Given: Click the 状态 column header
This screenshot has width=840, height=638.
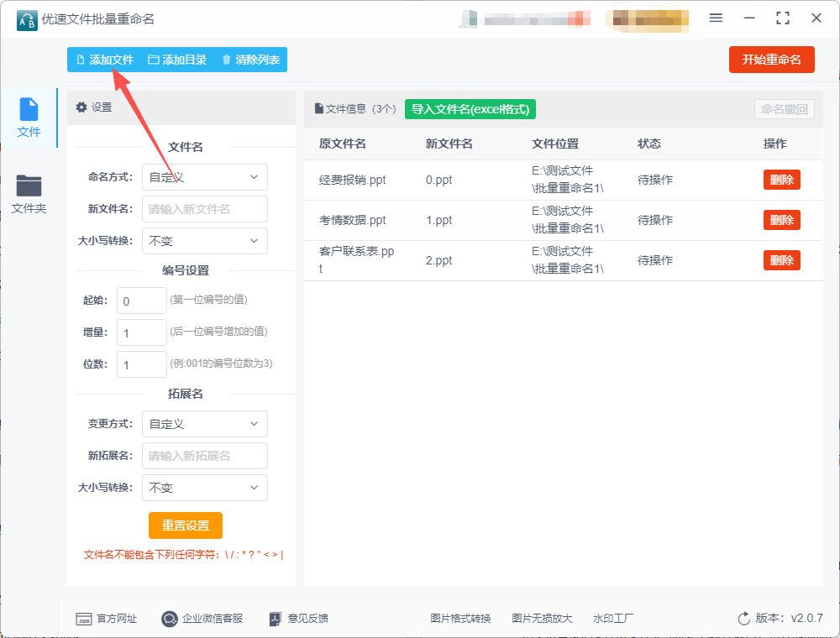Looking at the screenshot, I should 648,144.
